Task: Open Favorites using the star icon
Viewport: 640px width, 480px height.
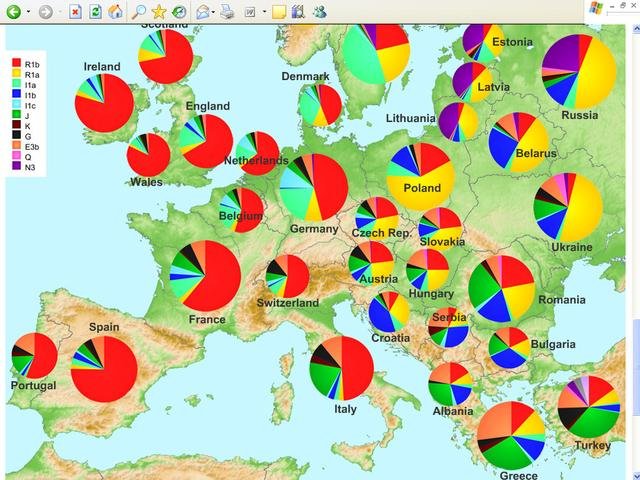Action: tap(159, 12)
